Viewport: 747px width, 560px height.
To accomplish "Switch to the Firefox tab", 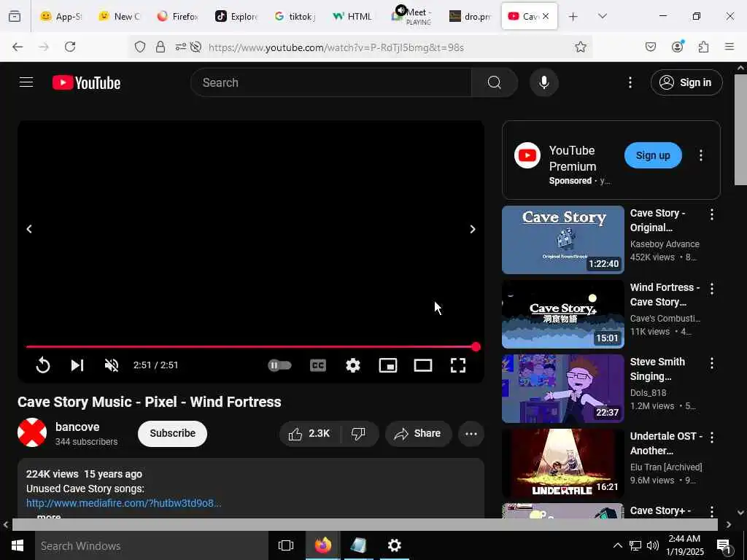I will (x=178, y=17).
